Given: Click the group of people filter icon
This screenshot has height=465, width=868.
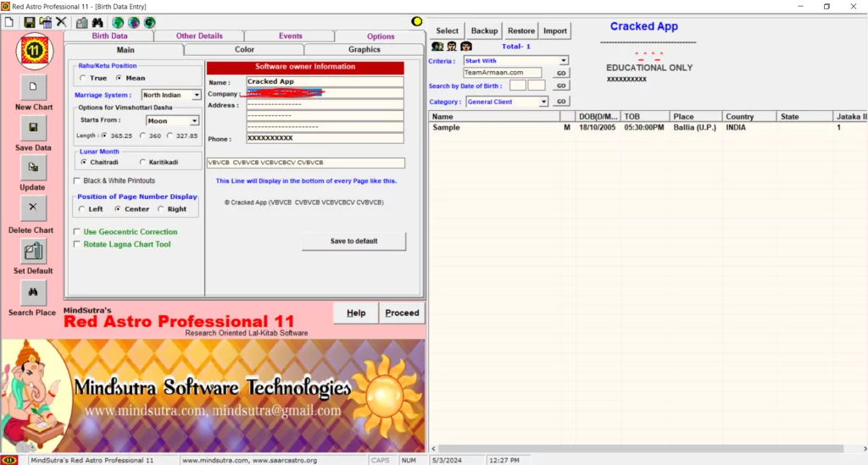Looking at the screenshot, I should (437, 47).
